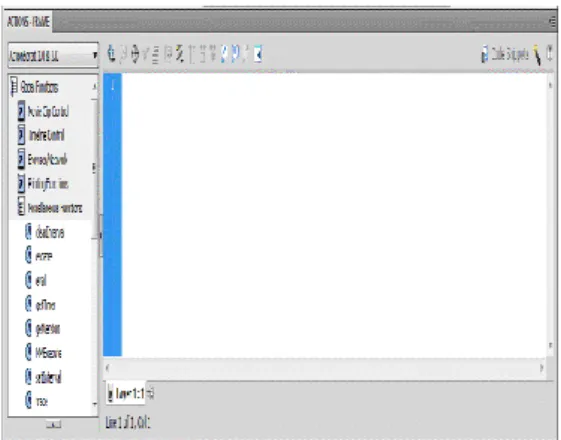The height and width of the screenshot is (440, 561).
Task: Click the Remove comment icon
Action: (246, 55)
